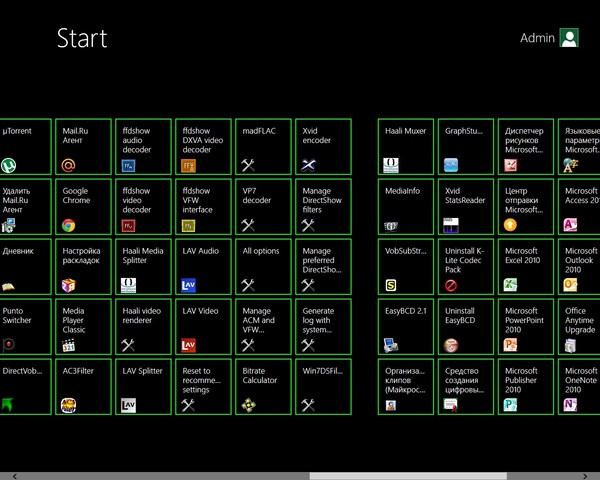Open the Punto Switcher tile
Image resolution: width=600 pixels, height=480 pixels.
click(25, 327)
